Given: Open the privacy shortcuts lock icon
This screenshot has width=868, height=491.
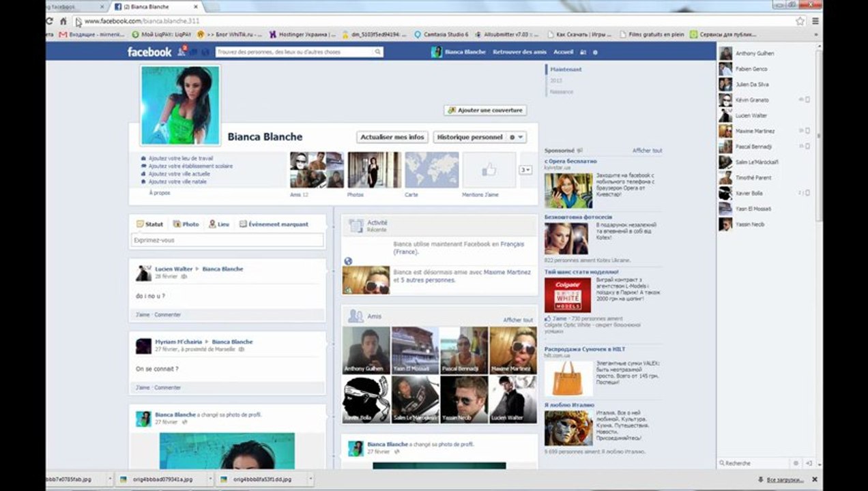Looking at the screenshot, I should coord(583,52).
